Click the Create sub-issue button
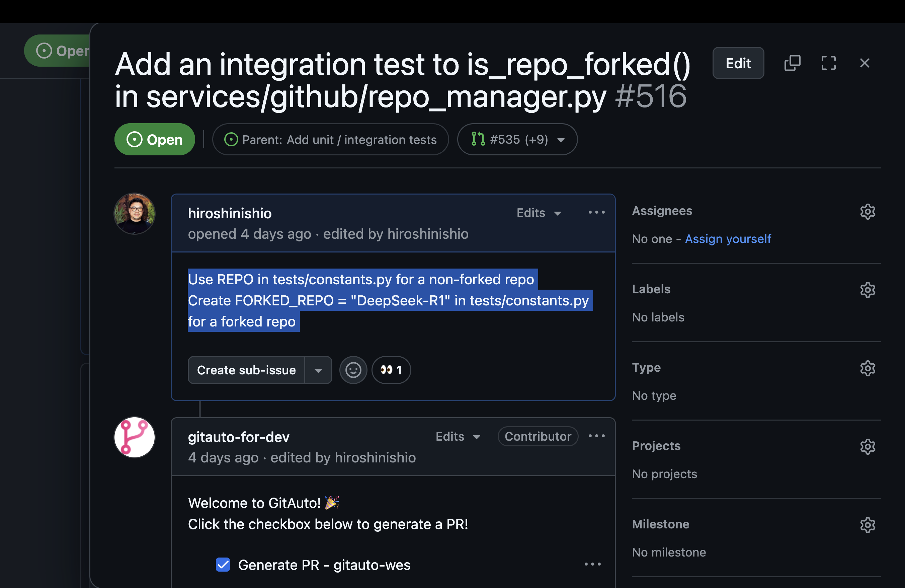 246,370
